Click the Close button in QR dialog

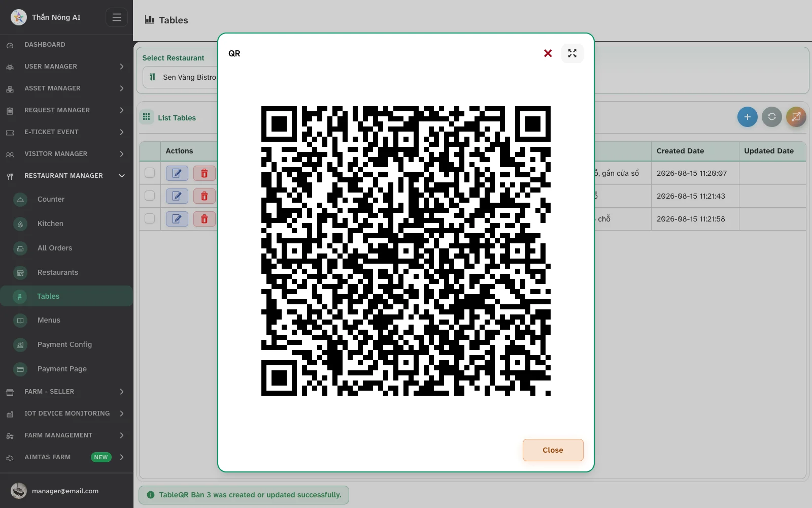[x=553, y=450]
